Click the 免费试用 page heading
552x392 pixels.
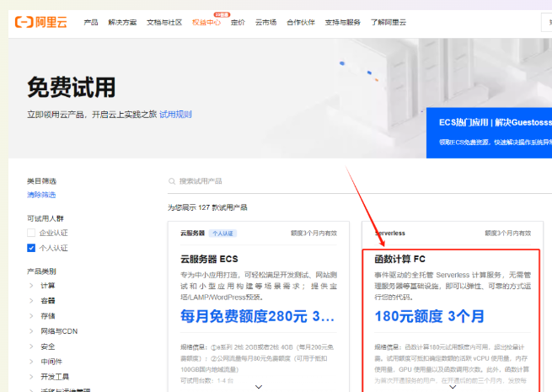coord(72,87)
